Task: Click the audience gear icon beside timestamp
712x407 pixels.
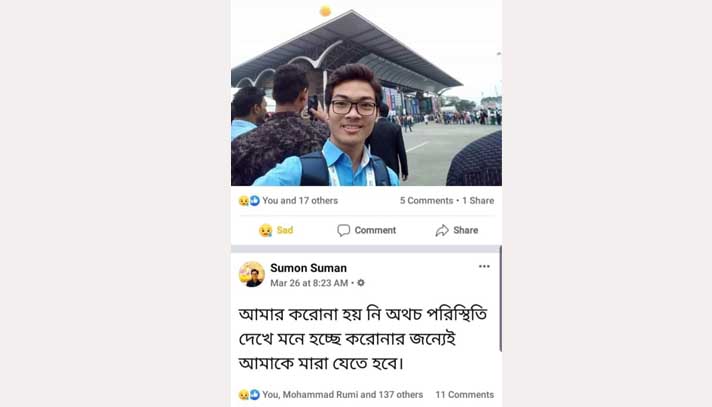Action: click(361, 283)
